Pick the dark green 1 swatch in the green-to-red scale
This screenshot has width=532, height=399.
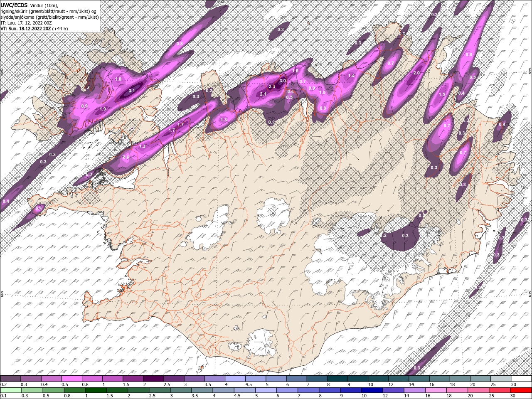96,390
